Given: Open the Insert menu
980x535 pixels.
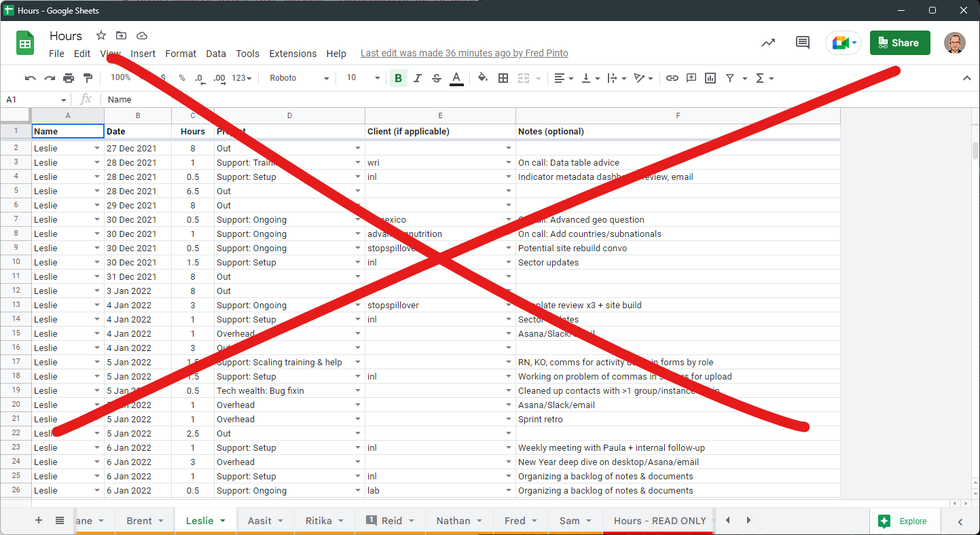Looking at the screenshot, I should click(x=143, y=54).
